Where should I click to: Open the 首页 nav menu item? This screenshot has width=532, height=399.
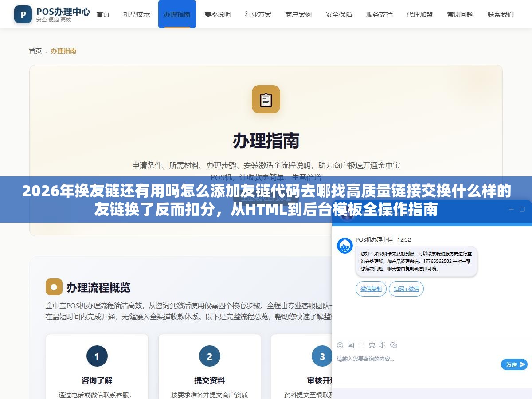pos(103,14)
